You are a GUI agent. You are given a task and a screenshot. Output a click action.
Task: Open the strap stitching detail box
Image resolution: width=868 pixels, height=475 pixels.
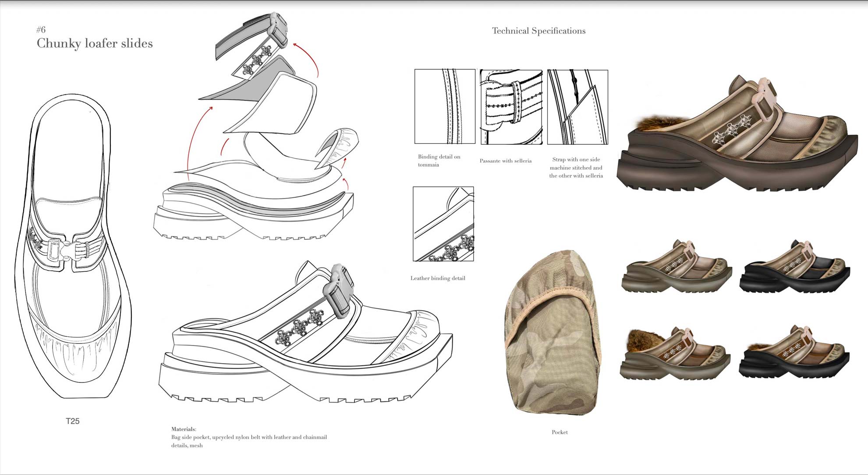tap(577, 107)
